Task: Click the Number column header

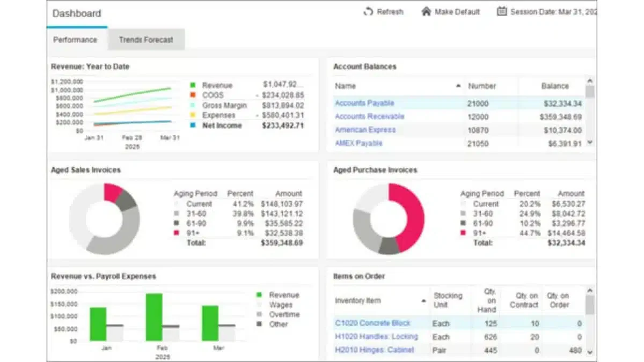Action: tap(482, 86)
